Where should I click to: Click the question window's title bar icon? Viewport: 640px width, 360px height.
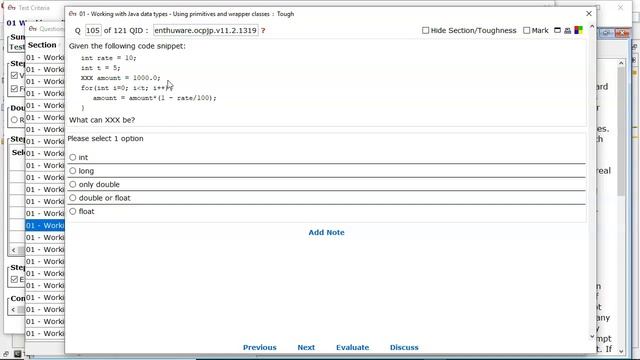(x=73, y=14)
